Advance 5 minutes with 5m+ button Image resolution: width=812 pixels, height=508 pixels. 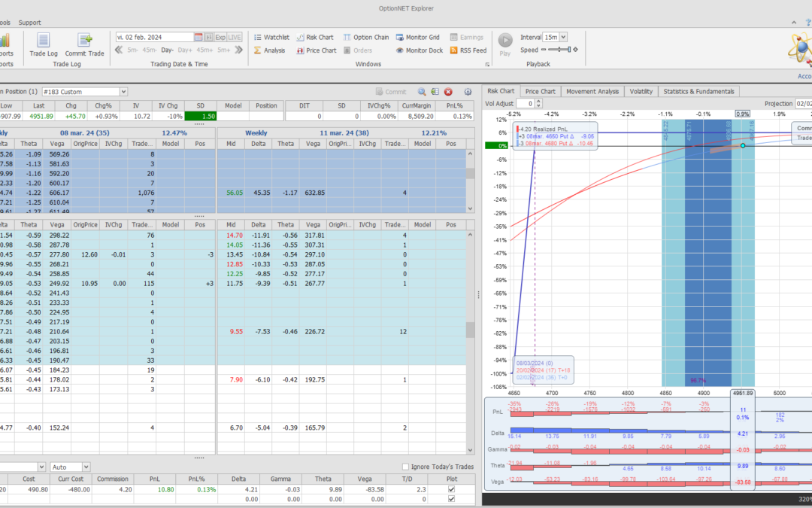click(x=224, y=50)
